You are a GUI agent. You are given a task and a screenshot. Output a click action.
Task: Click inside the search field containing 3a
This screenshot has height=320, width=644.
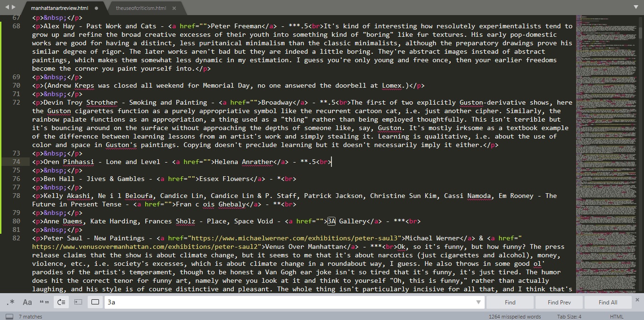tap(236, 302)
